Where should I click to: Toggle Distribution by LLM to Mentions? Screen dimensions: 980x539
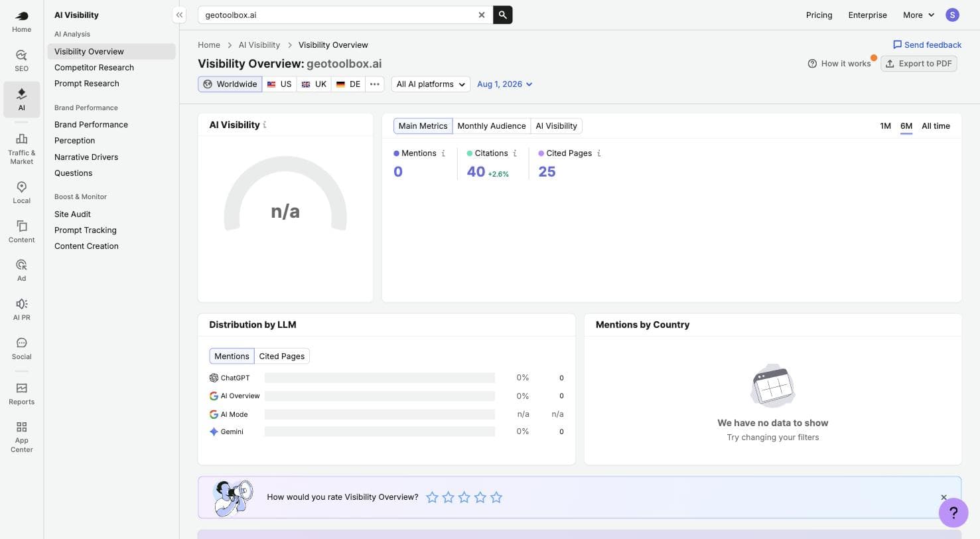click(x=232, y=356)
